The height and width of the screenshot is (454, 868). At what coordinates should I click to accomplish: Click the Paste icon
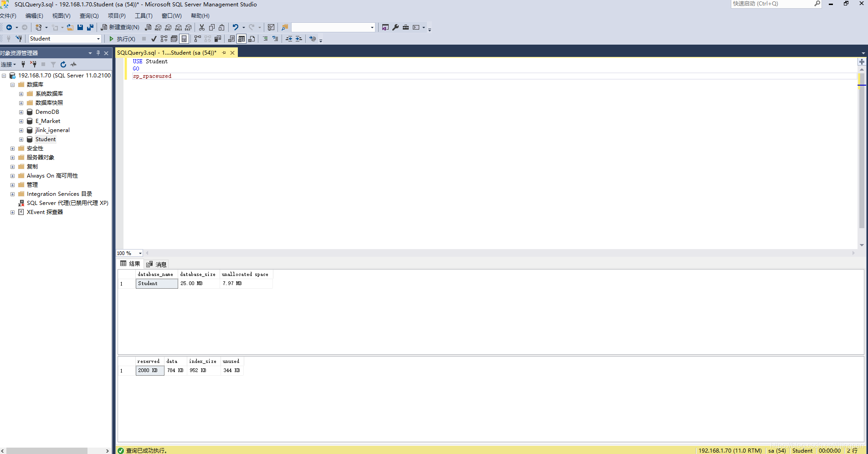click(x=222, y=27)
